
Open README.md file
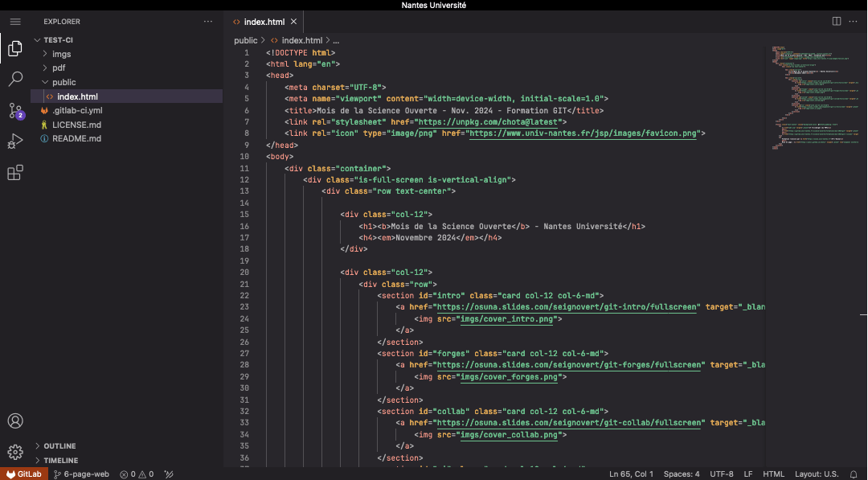127,138
